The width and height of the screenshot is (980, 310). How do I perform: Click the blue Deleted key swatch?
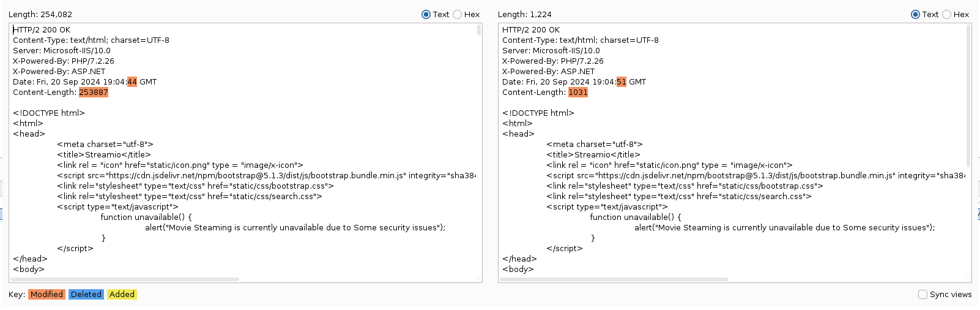click(86, 295)
